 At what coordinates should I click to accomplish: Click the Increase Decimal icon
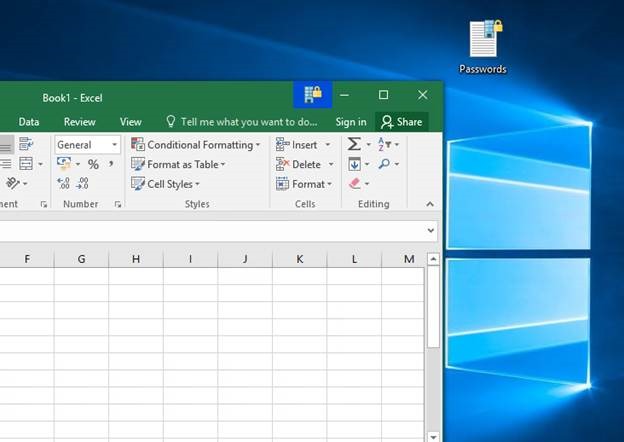[x=64, y=184]
